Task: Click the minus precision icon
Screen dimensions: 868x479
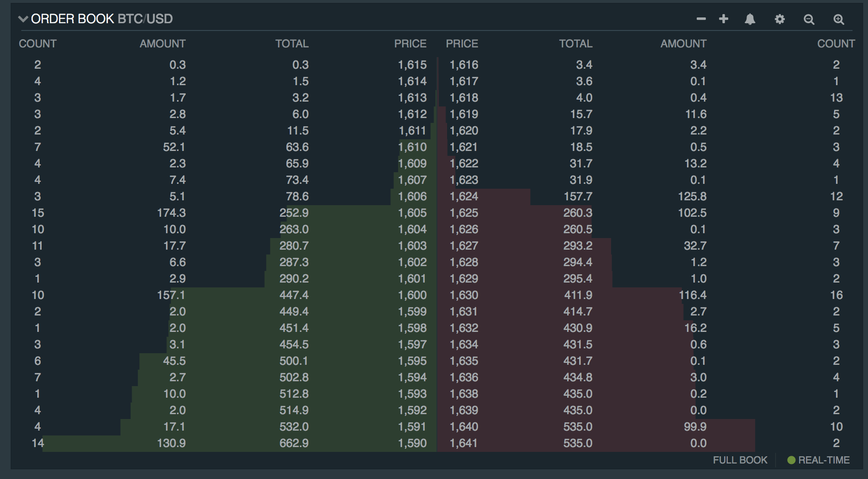Action: tap(701, 19)
